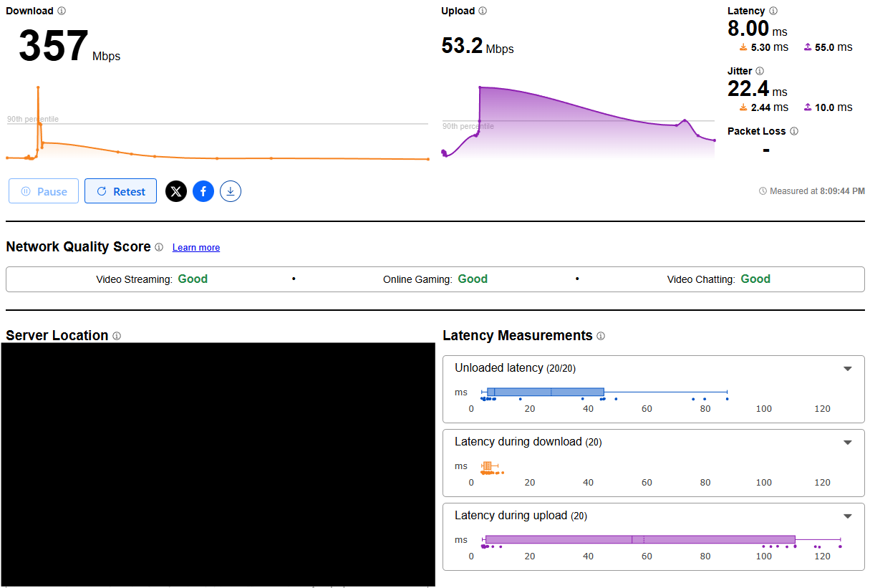Click the Server Location map area
Image resolution: width=870 pixels, height=588 pixels.
click(x=218, y=464)
